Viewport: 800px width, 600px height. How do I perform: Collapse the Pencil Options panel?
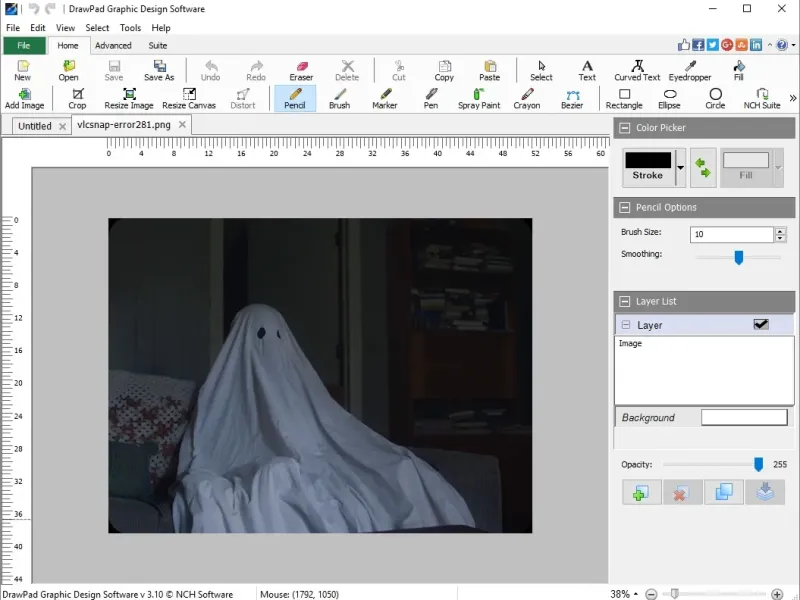point(624,208)
